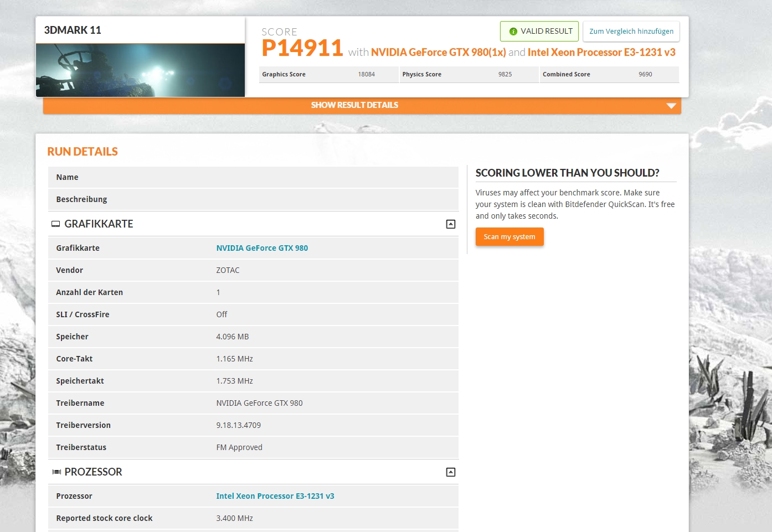Image resolution: width=772 pixels, height=532 pixels.
Task: Click the green info icon in VALID RESULT
Action: click(513, 32)
